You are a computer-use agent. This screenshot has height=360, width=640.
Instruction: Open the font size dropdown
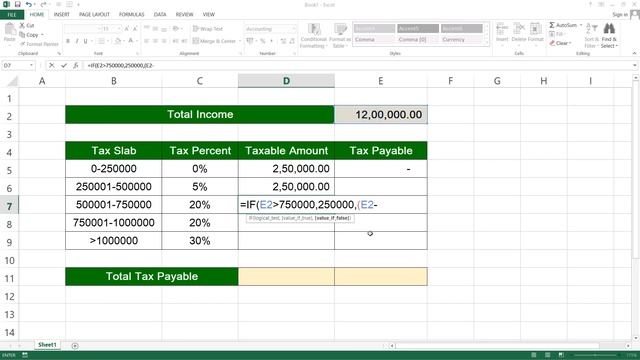(119, 29)
